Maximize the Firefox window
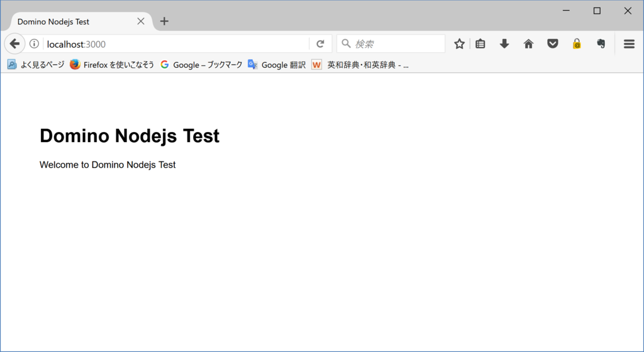The height and width of the screenshot is (352, 644). coord(597,11)
